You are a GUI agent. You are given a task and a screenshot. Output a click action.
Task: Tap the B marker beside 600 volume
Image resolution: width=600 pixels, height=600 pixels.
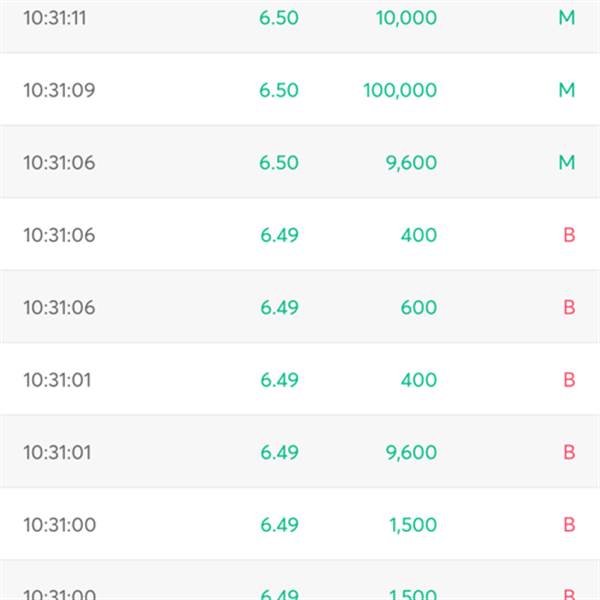coord(569,307)
